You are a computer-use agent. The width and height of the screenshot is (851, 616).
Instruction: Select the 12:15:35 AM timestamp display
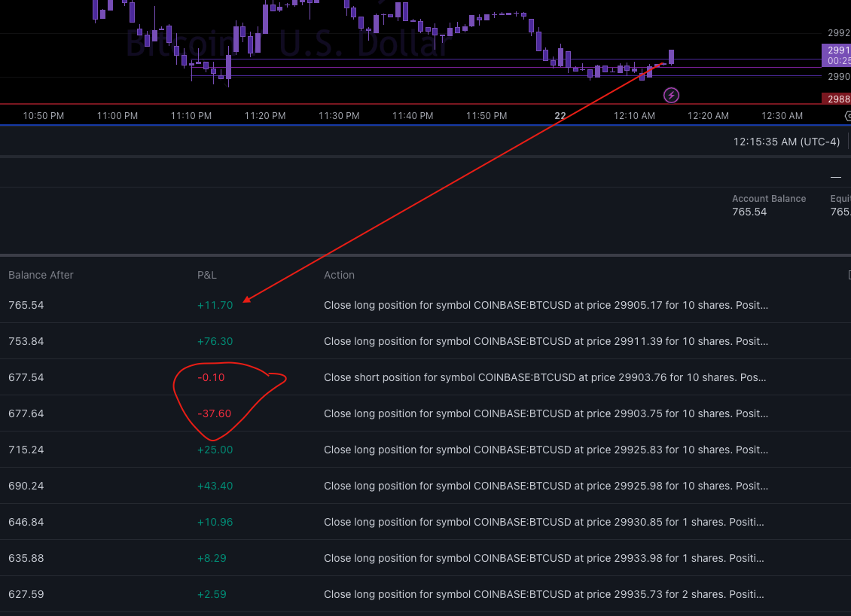[x=786, y=141]
